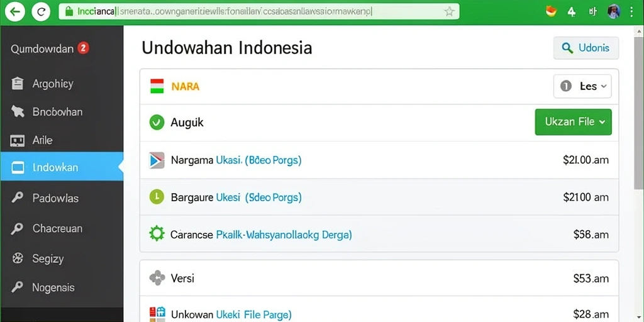The image size is (644, 322).
Task: Click the browser back arrow button
Action: tap(15, 11)
